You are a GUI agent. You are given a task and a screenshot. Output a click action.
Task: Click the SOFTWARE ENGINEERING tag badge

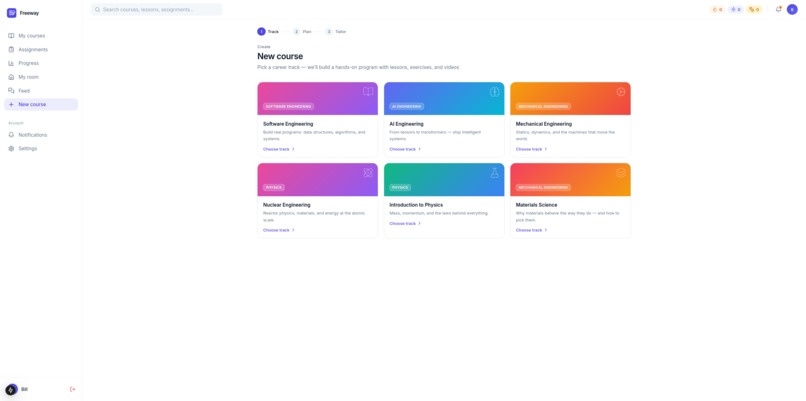click(288, 107)
